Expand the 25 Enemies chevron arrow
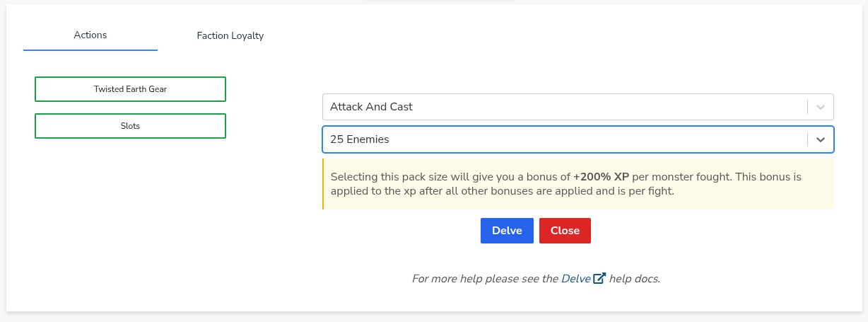This screenshot has width=868, height=322. coord(821,139)
